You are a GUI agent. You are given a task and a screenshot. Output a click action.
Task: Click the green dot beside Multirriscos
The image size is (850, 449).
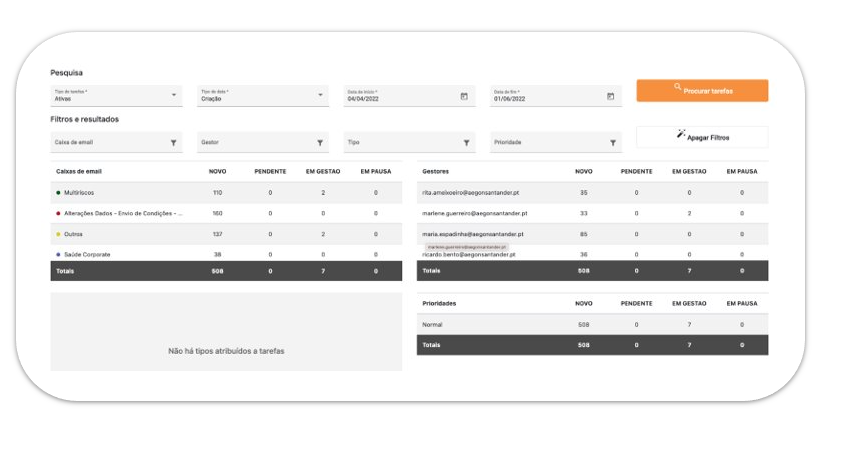click(58, 192)
